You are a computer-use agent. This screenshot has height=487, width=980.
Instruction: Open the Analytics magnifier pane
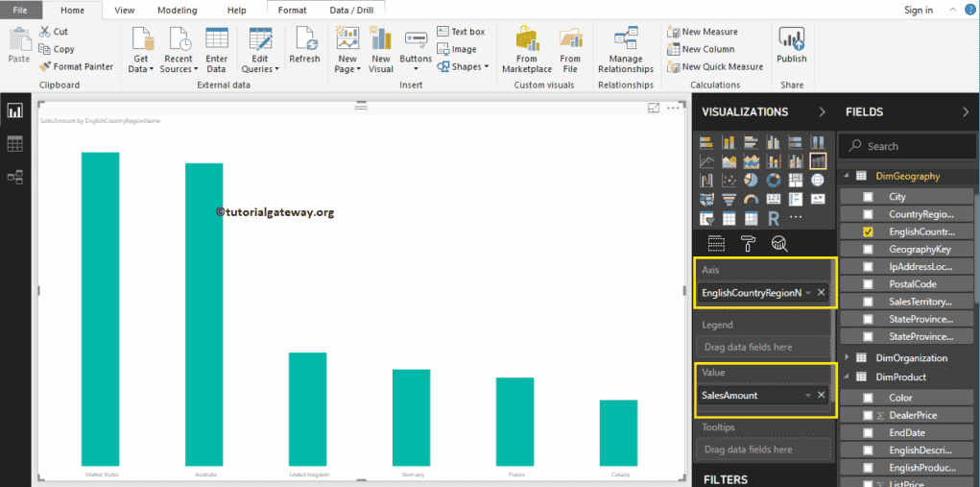click(x=778, y=243)
